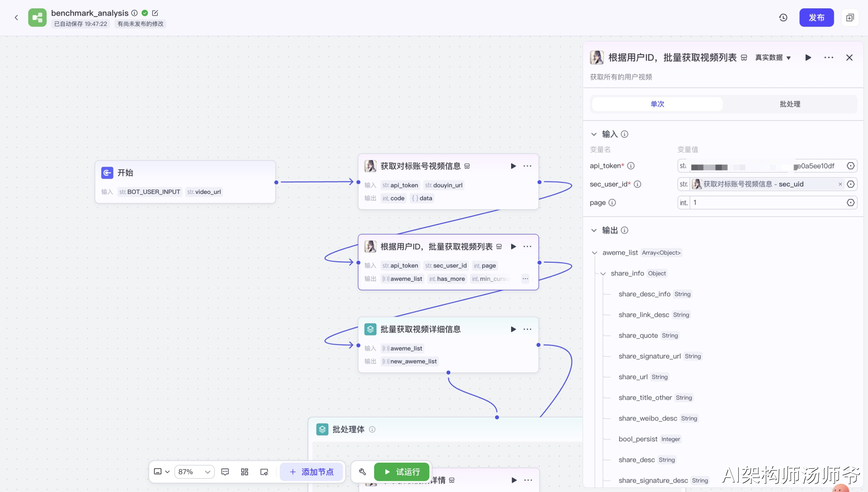
Task: Collapse the share_info object tree
Action: (x=603, y=274)
